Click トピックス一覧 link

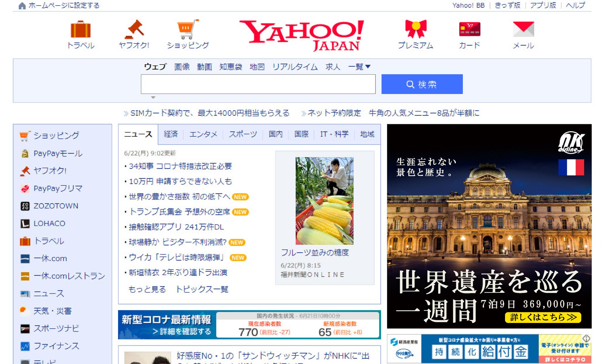click(x=202, y=289)
